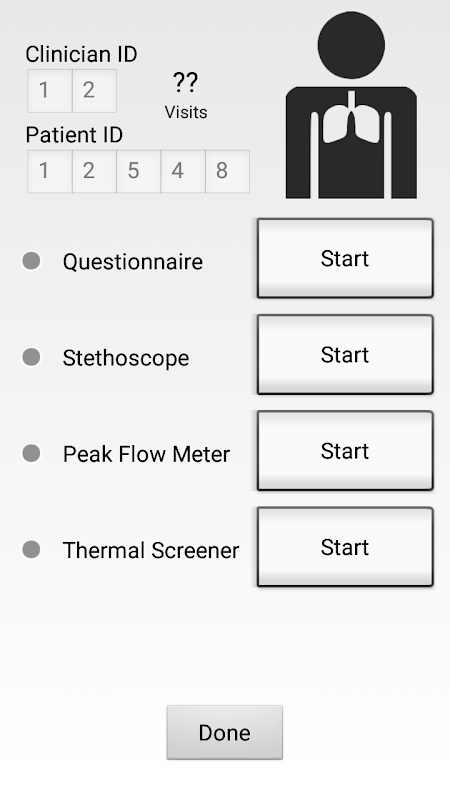Start the Questionnaire test

[x=345, y=258]
